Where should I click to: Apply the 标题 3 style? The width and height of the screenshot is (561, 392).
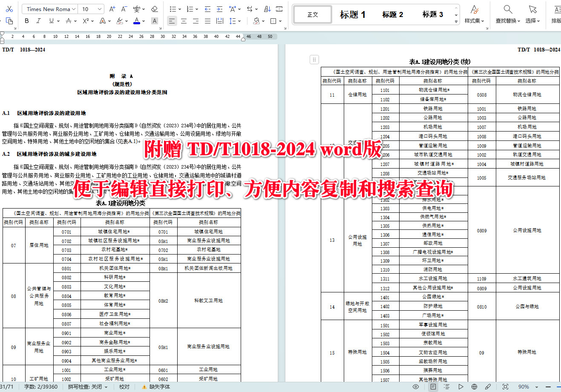click(432, 14)
